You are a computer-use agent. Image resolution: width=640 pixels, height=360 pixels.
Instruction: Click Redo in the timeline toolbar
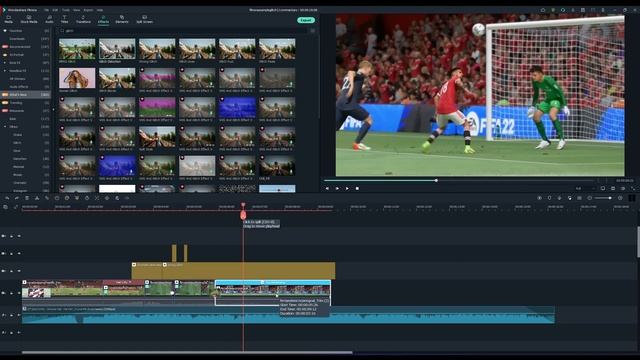click(x=17, y=198)
